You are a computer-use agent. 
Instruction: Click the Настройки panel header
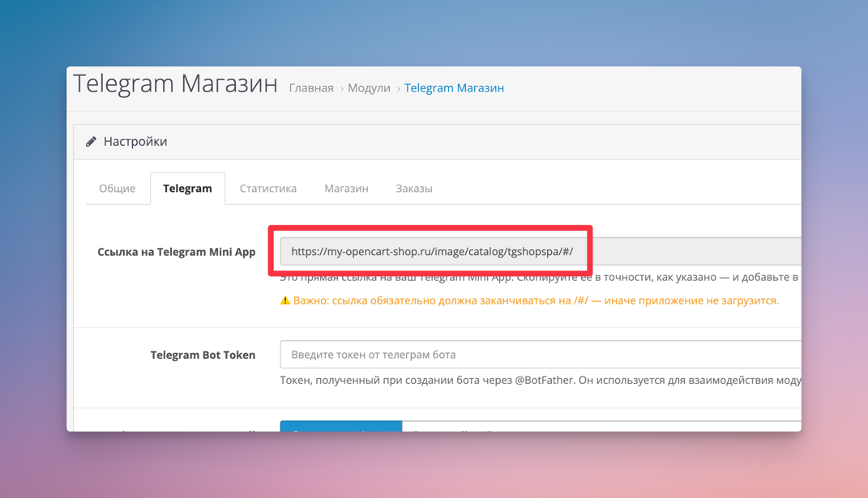point(135,141)
